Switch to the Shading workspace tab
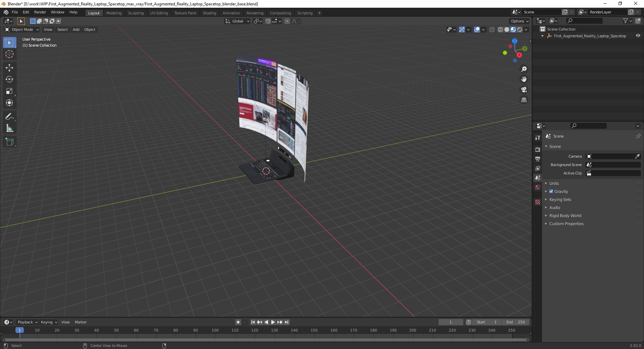This screenshot has height=349, width=644. (209, 13)
